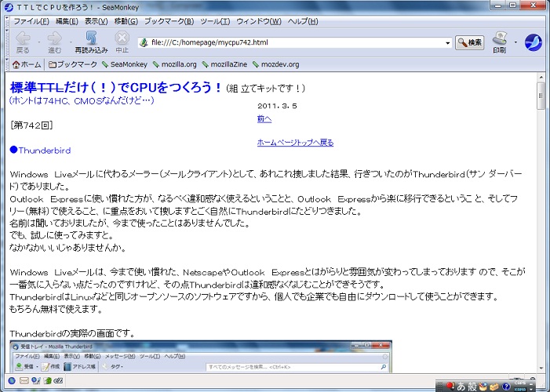Open the 移動(G) menu
550x392 pixels.
[x=126, y=21]
